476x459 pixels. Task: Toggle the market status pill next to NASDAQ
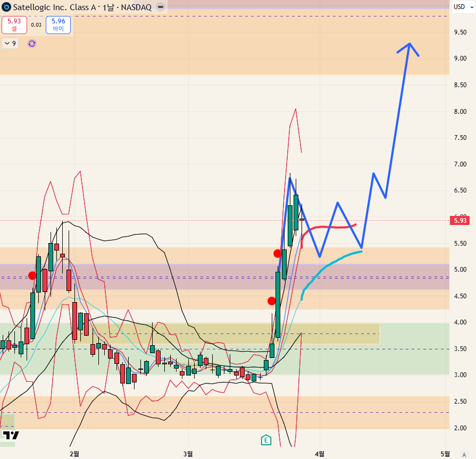pyautogui.click(x=161, y=7)
